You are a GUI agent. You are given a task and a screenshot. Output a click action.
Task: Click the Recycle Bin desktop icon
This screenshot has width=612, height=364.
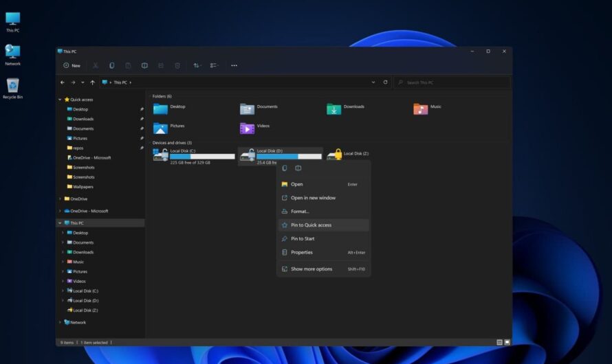[x=12, y=89]
